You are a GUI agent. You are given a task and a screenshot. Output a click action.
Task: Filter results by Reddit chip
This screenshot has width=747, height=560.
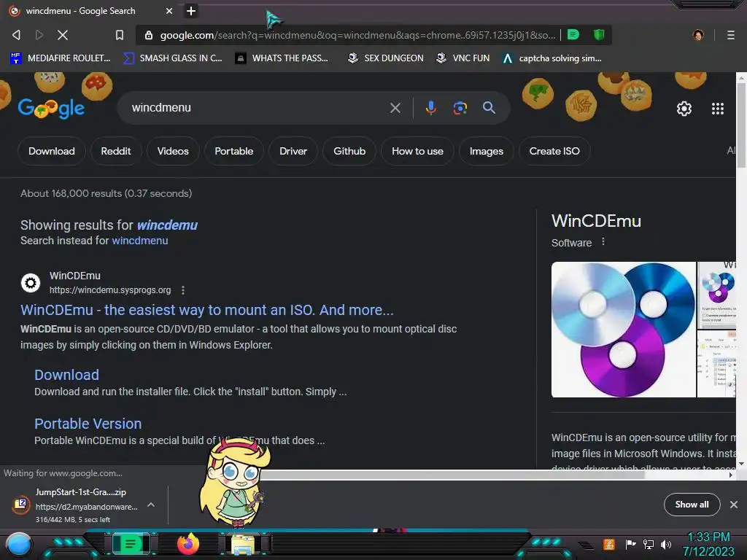(116, 151)
